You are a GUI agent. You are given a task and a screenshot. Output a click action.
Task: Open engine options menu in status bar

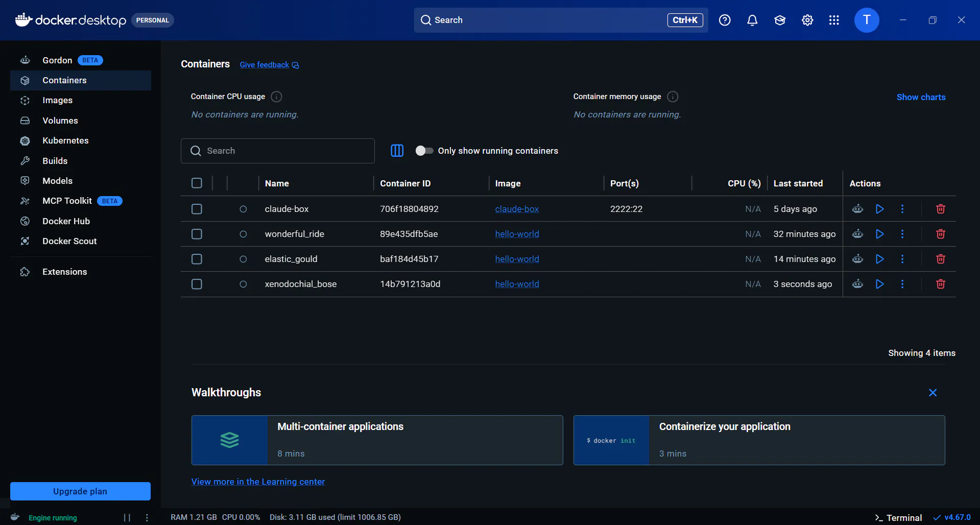click(x=147, y=517)
